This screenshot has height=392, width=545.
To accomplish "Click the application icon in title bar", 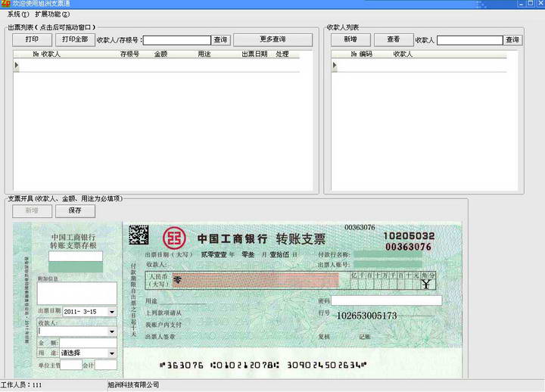I will click(x=5, y=4).
